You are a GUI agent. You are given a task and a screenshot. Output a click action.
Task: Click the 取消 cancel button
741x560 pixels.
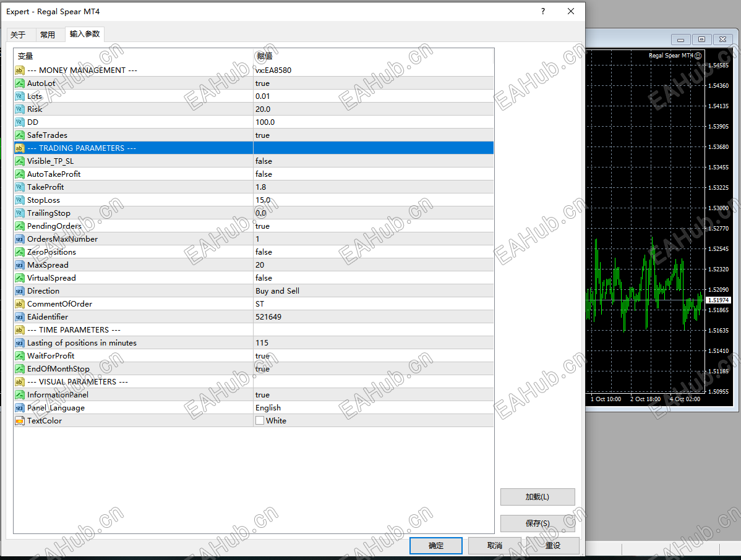coord(494,546)
